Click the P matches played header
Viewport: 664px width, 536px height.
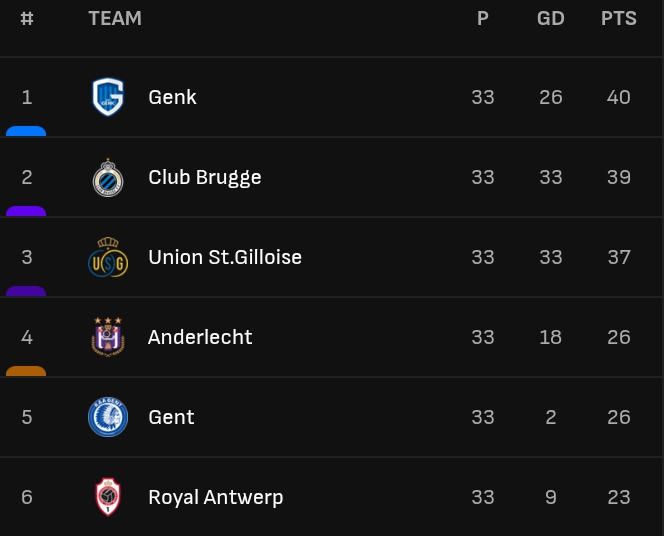tap(483, 18)
